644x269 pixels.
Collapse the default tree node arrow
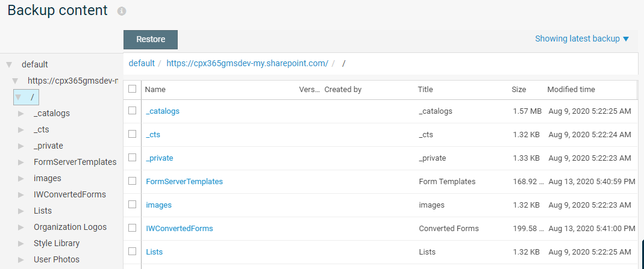[9, 64]
